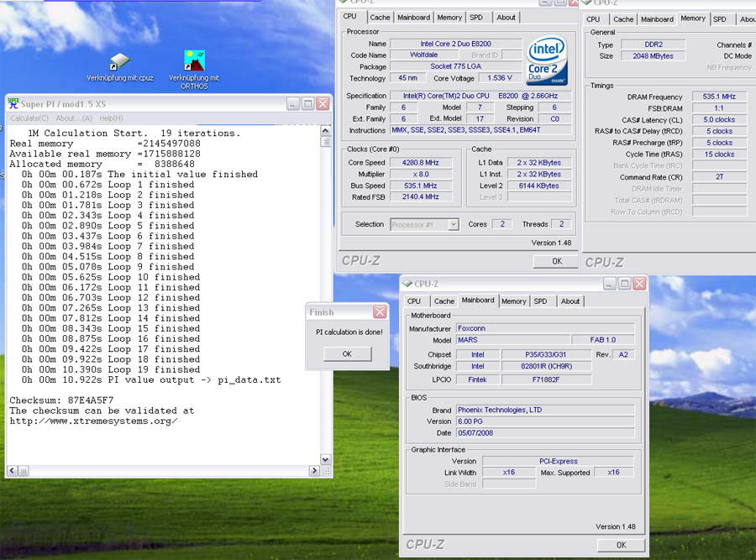The width and height of the screenshot is (756, 560).
Task: Click the Cycle Time value 15 clocks
Action: [x=719, y=154]
